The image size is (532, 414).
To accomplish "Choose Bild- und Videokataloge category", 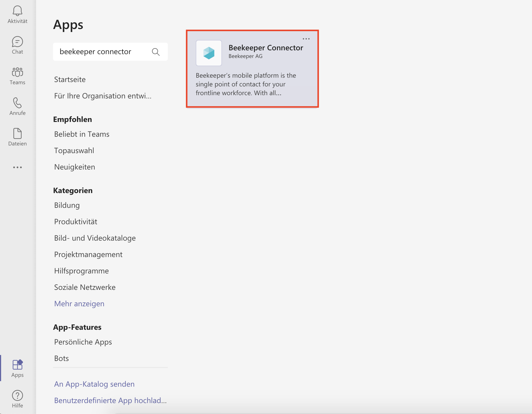I will (x=95, y=238).
